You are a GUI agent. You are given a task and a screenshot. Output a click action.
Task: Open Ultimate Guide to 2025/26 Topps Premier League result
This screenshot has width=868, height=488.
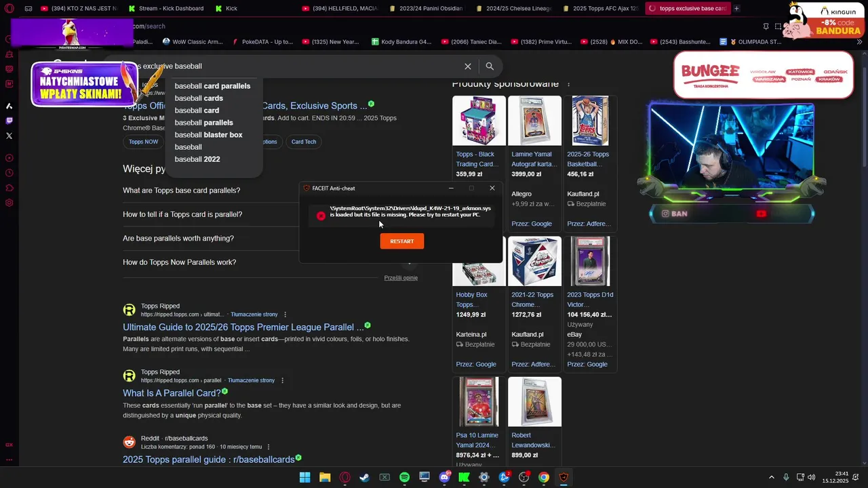coord(243,327)
